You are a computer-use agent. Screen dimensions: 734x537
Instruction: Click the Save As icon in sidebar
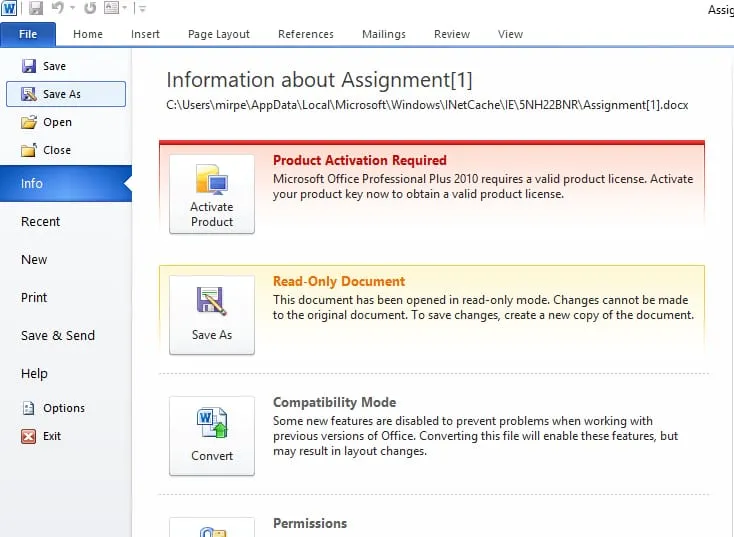(29, 94)
